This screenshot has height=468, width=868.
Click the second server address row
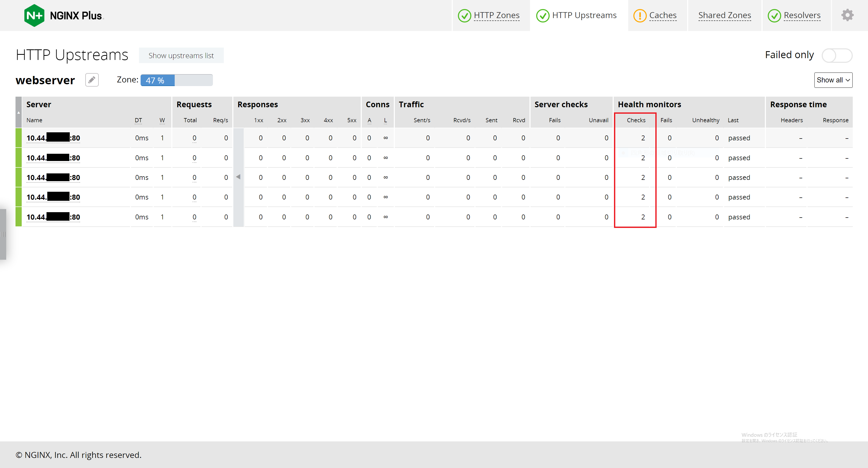click(x=53, y=158)
